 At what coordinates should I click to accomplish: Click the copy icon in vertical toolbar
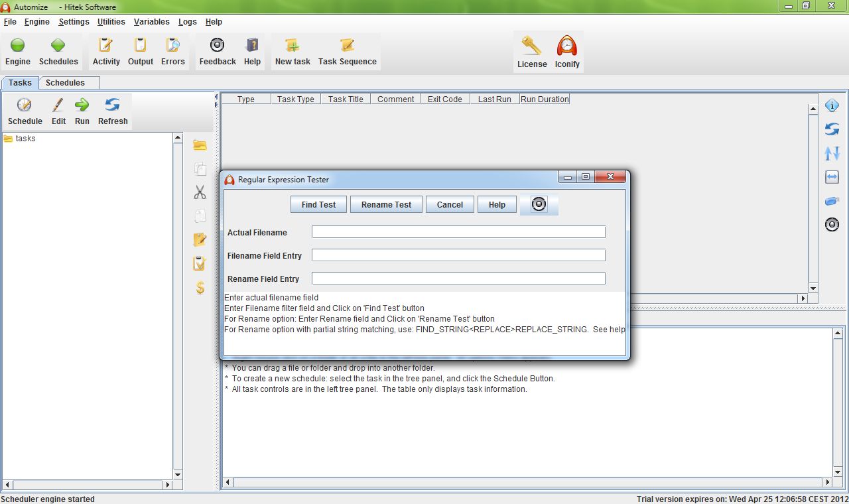pos(200,168)
